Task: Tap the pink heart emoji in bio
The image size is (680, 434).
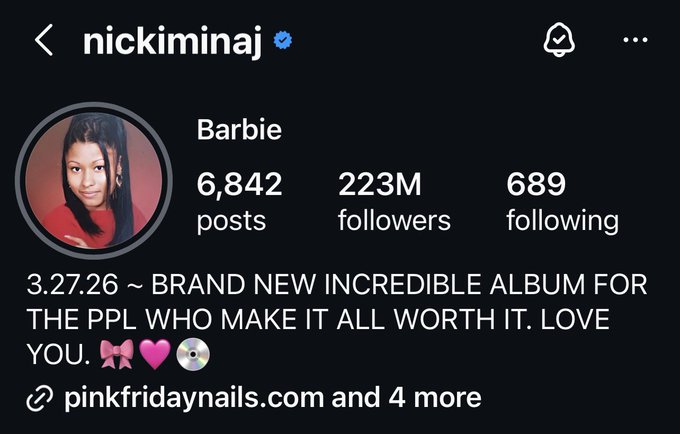Action: tap(155, 354)
